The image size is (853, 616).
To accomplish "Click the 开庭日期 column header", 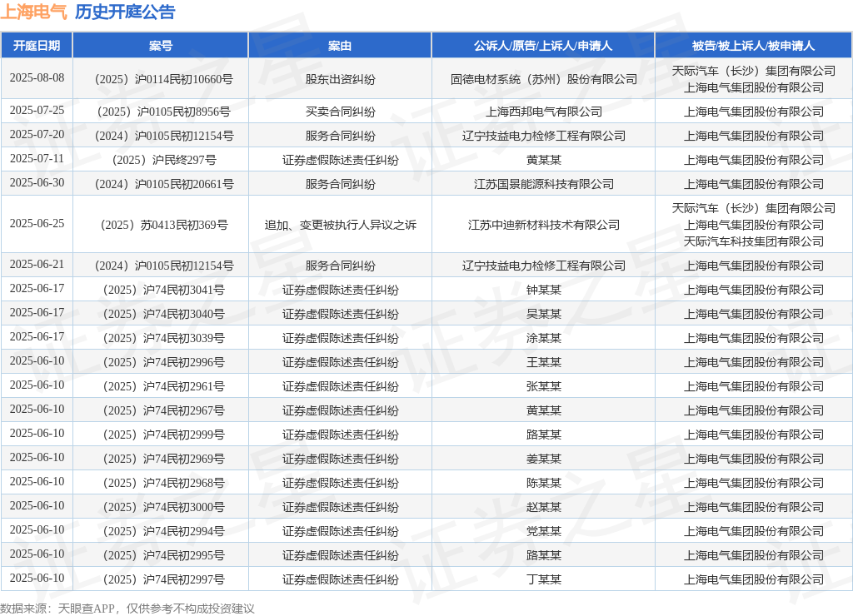I will click(37, 46).
